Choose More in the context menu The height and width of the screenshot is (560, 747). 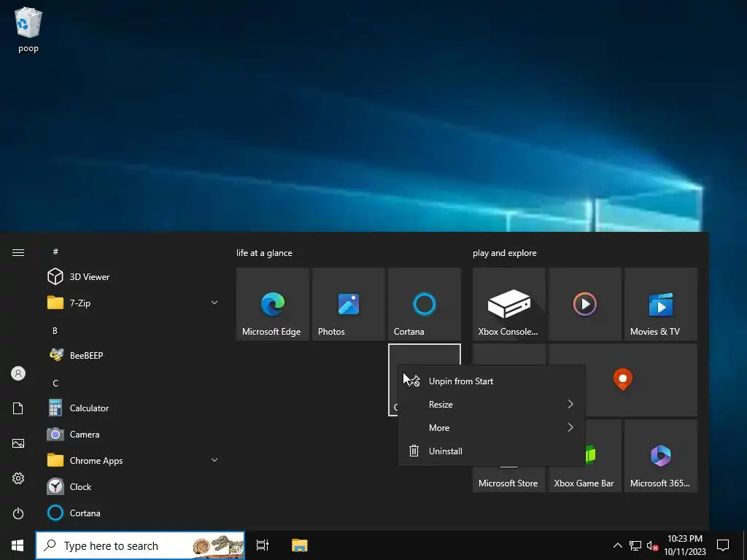pyautogui.click(x=491, y=427)
